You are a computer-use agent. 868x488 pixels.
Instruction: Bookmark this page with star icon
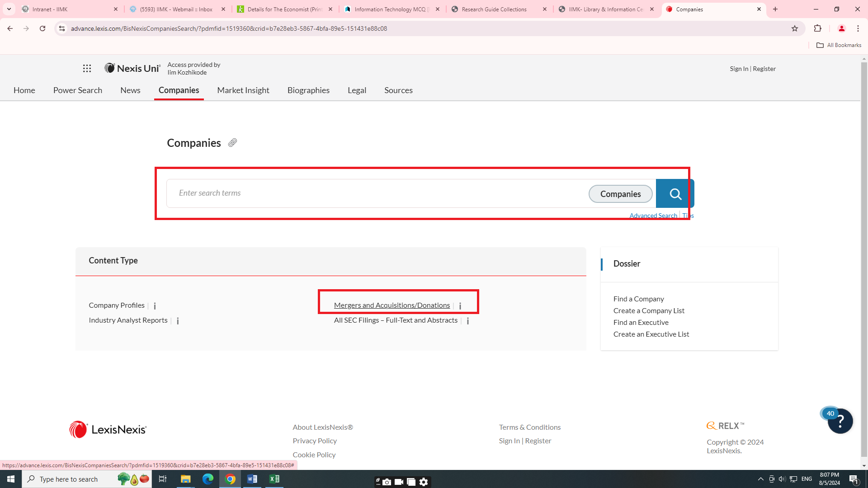[795, 28]
